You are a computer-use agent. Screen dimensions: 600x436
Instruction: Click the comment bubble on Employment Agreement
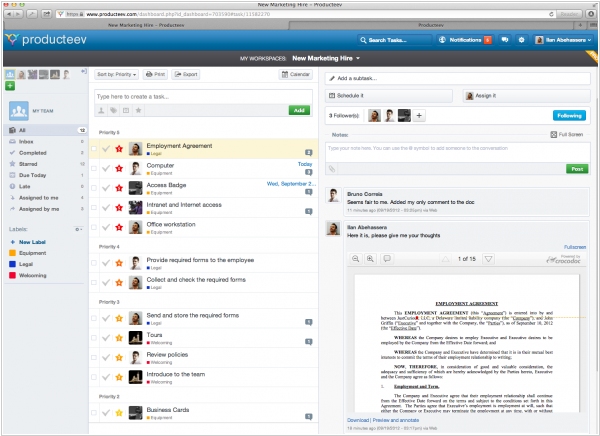309,153
